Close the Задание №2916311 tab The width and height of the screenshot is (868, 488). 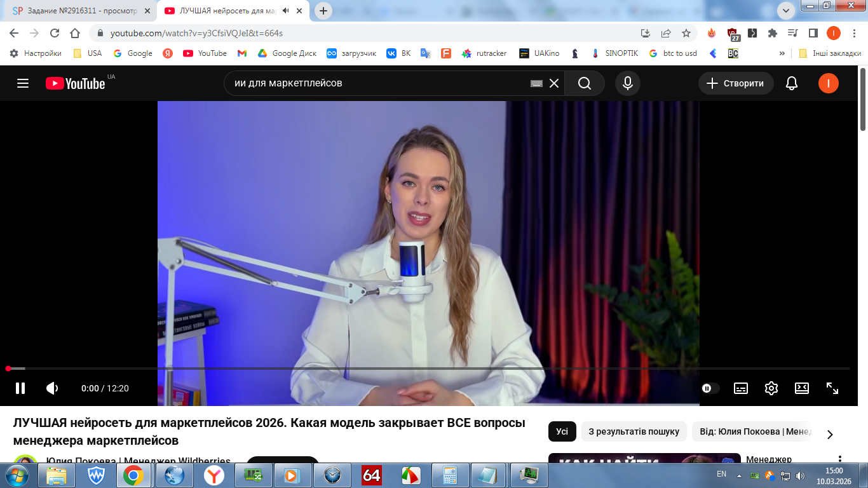tap(147, 11)
